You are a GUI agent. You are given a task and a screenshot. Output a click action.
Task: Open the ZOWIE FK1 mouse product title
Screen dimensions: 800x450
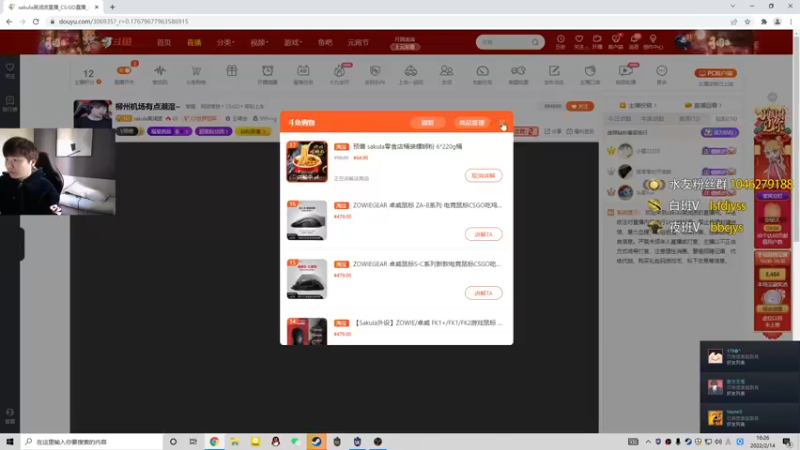[428, 322]
